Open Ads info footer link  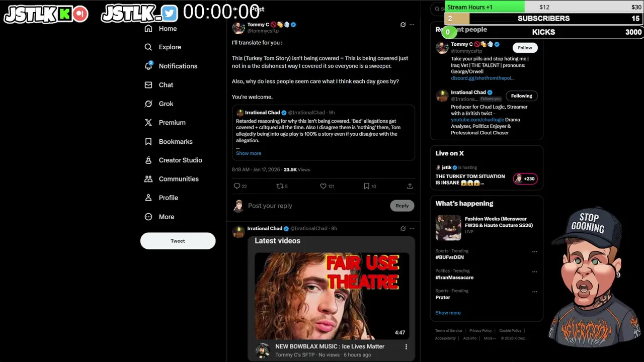pos(469,338)
